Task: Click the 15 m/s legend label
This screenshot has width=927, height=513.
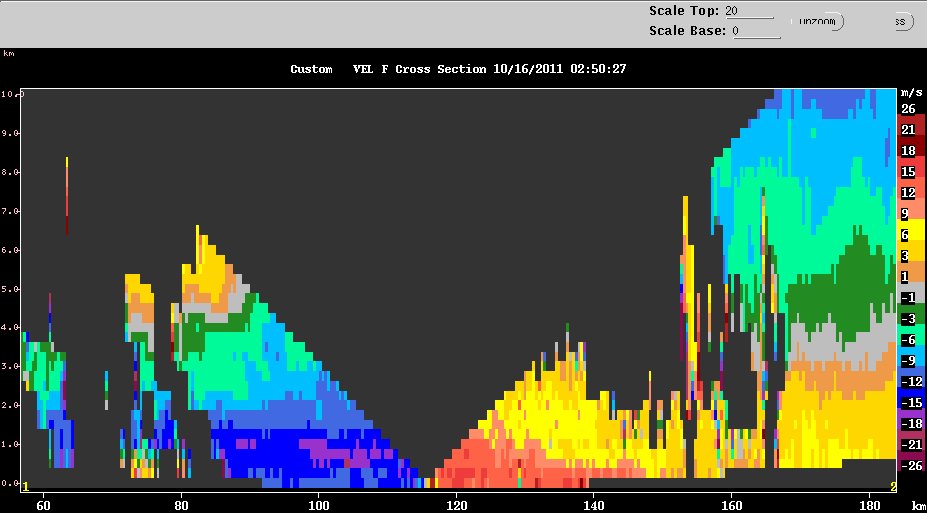Action: point(908,172)
